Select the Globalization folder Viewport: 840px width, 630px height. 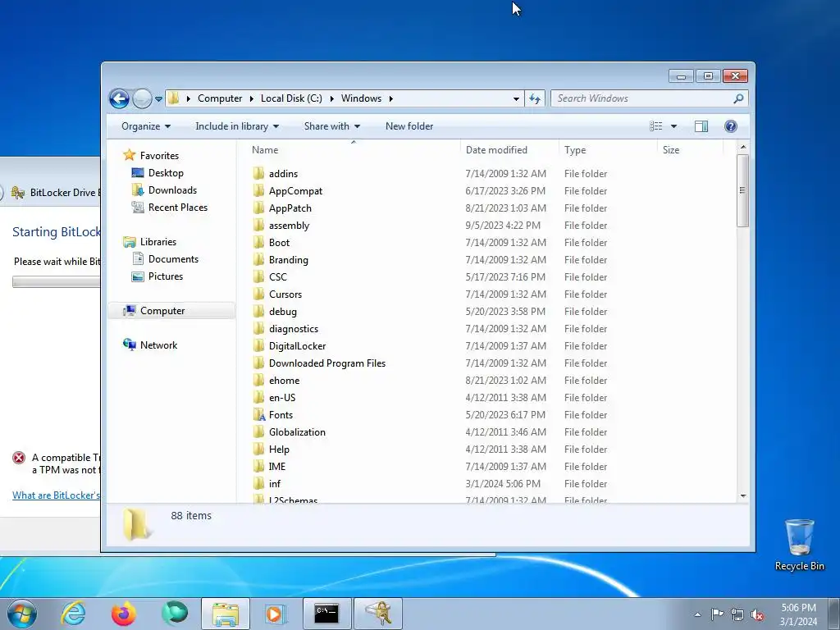(297, 432)
